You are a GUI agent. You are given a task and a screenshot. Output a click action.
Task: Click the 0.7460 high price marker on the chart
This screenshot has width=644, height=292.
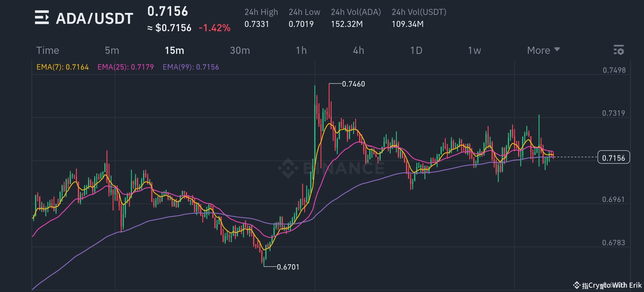[x=353, y=84]
